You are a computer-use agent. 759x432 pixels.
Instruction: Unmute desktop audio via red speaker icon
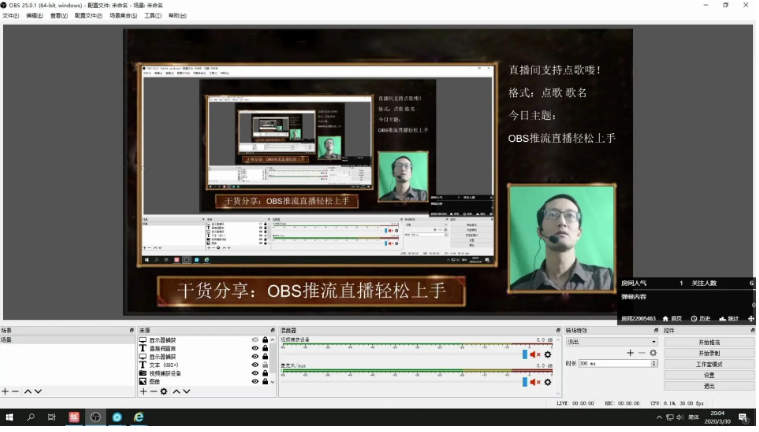click(x=535, y=355)
